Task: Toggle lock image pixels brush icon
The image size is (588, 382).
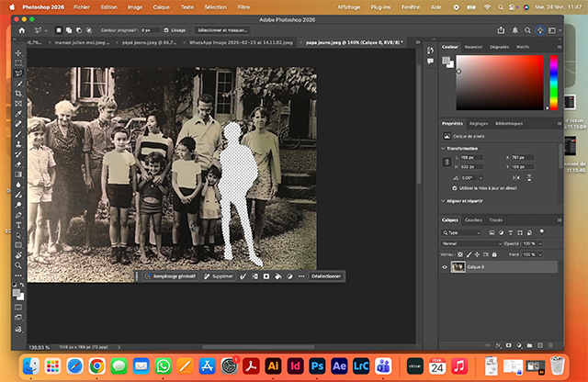Action: click(469, 254)
